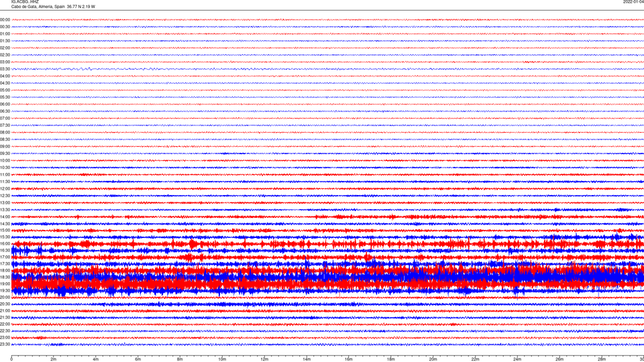The height and width of the screenshot is (362, 644).
Task: Click the "20:00" time row label
Action: coord(5,298)
